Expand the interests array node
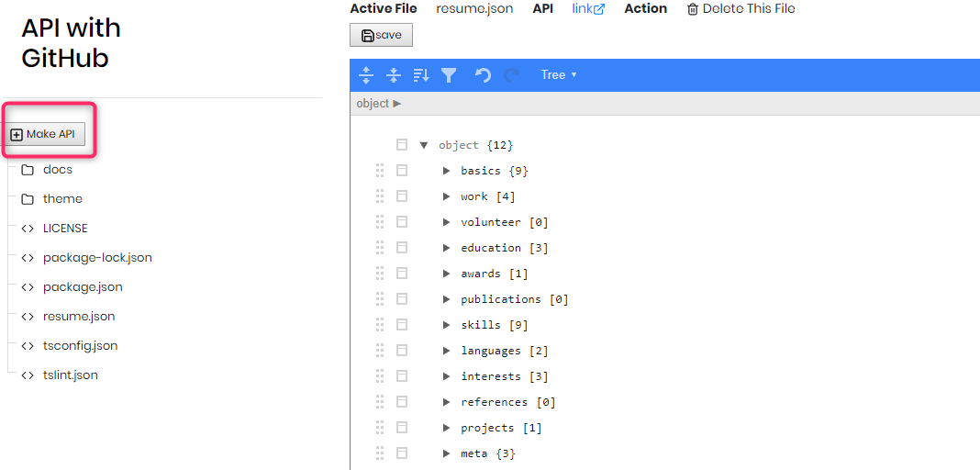The width and height of the screenshot is (980, 470). pyautogui.click(x=446, y=376)
